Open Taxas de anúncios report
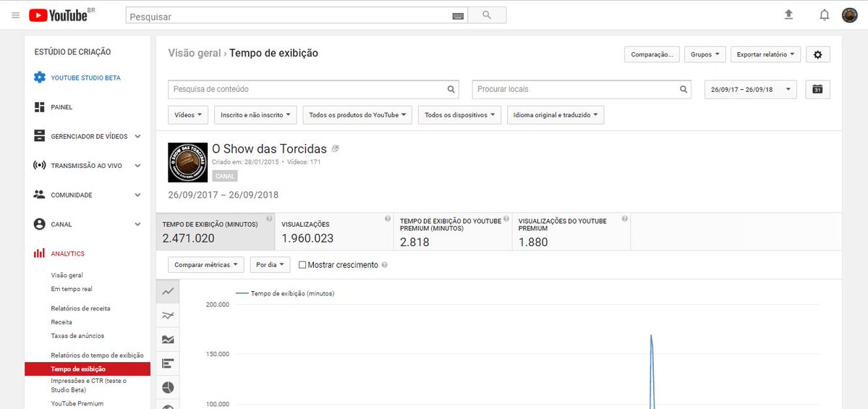Screen dimensions: 868x409 tap(77, 336)
